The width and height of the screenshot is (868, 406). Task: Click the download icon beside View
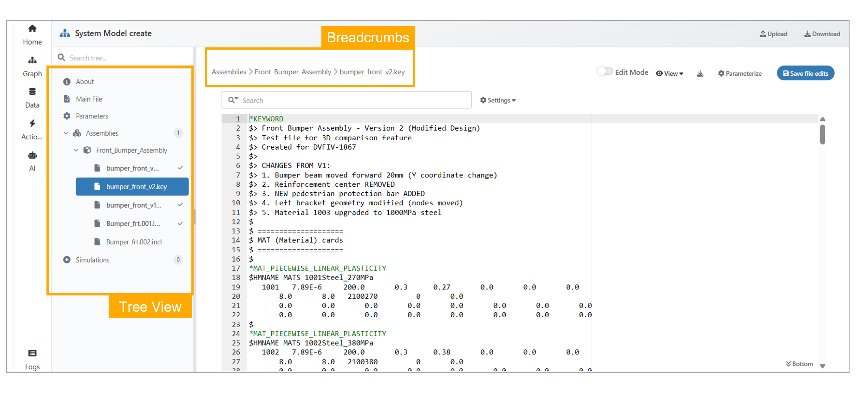[x=700, y=73]
